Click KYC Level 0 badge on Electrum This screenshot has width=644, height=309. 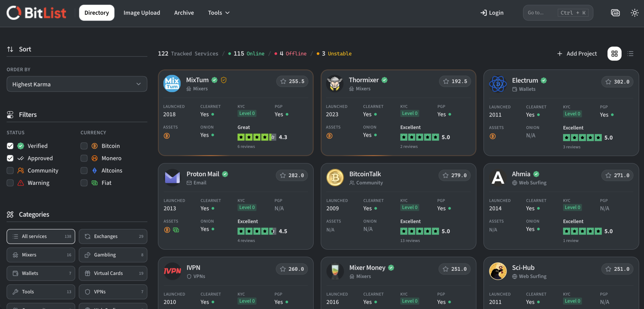(x=572, y=114)
